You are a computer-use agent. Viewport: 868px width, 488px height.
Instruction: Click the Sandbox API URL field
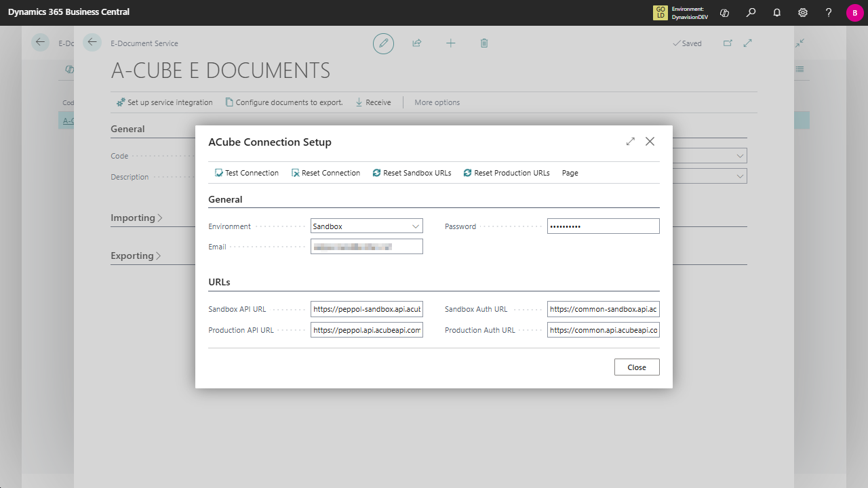(367, 309)
